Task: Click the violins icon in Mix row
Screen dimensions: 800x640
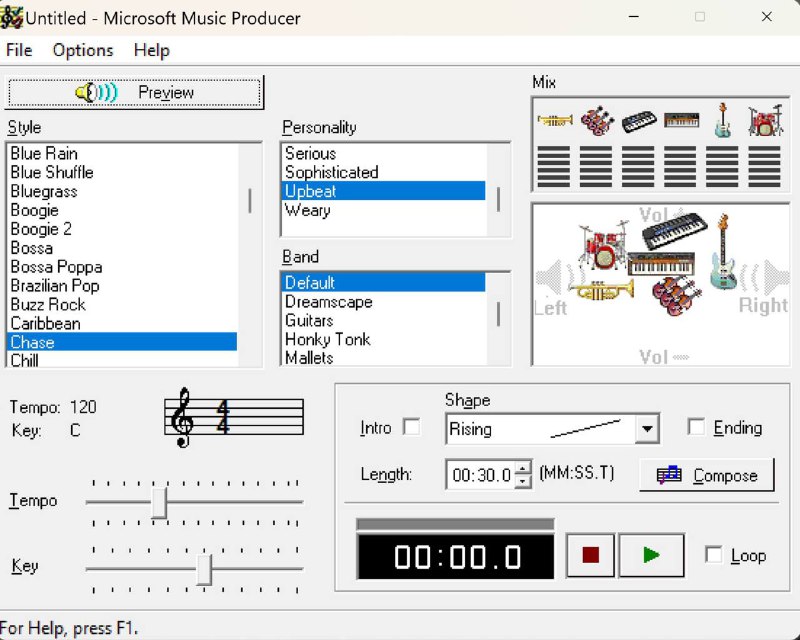Action: (x=596, y=120)
